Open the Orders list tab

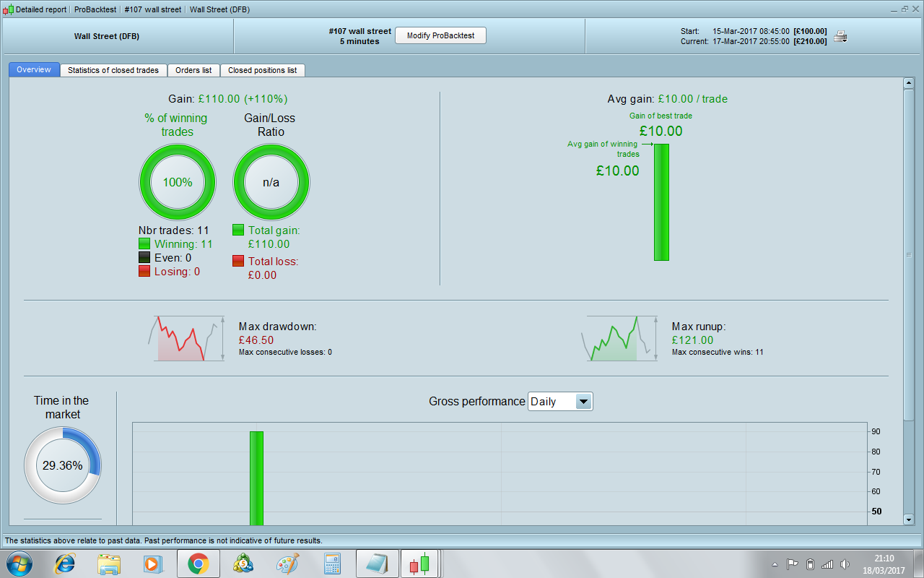[193, 70]
